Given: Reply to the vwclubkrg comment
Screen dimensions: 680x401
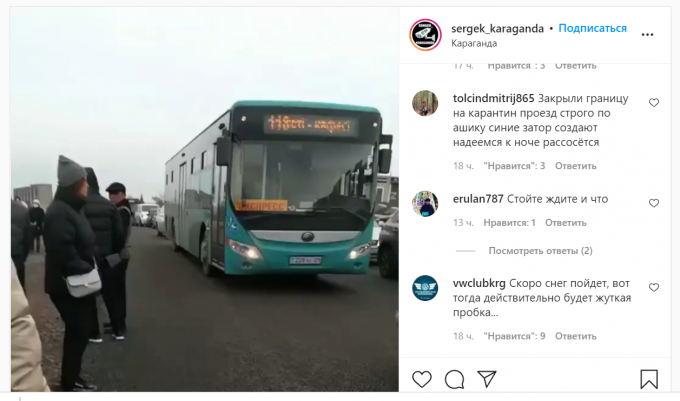Looking at the screenshot, I should click(575, 336).
